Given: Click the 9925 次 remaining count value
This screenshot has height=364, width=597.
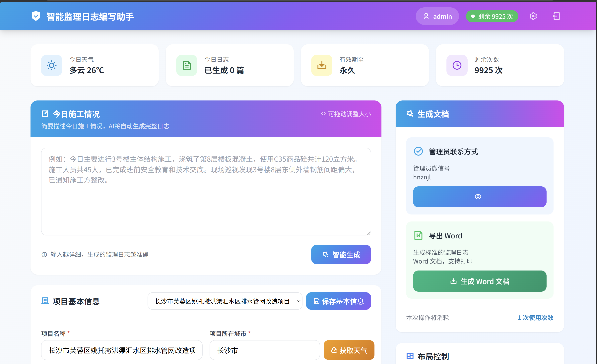Looking at the screenshot, I should click(x=489, y=70).
